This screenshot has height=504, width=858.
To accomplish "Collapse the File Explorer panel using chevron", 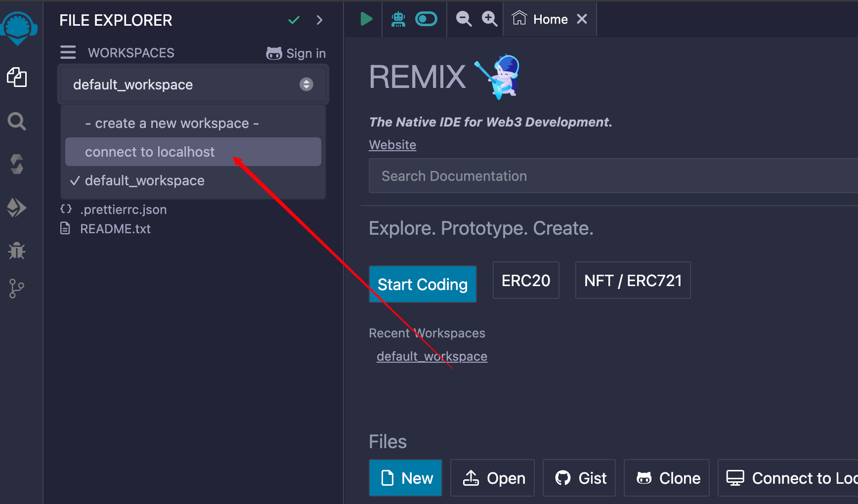I will [x=320, y=20].
